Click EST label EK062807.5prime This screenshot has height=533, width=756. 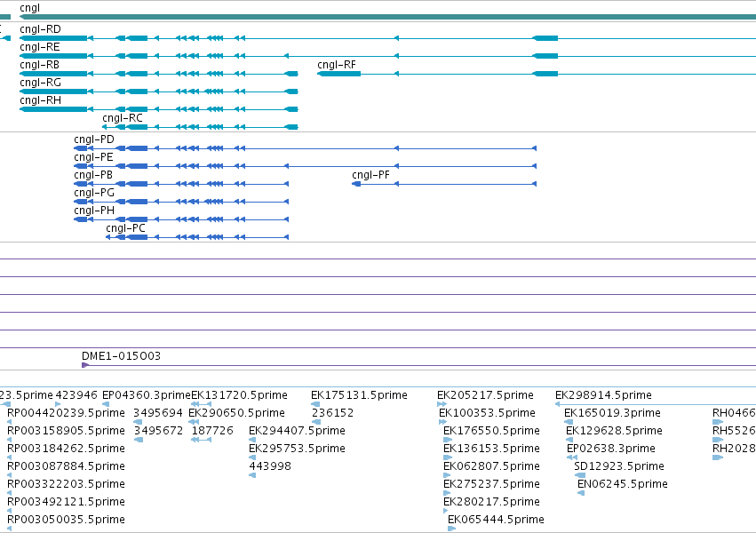click(x=491, y=467)
